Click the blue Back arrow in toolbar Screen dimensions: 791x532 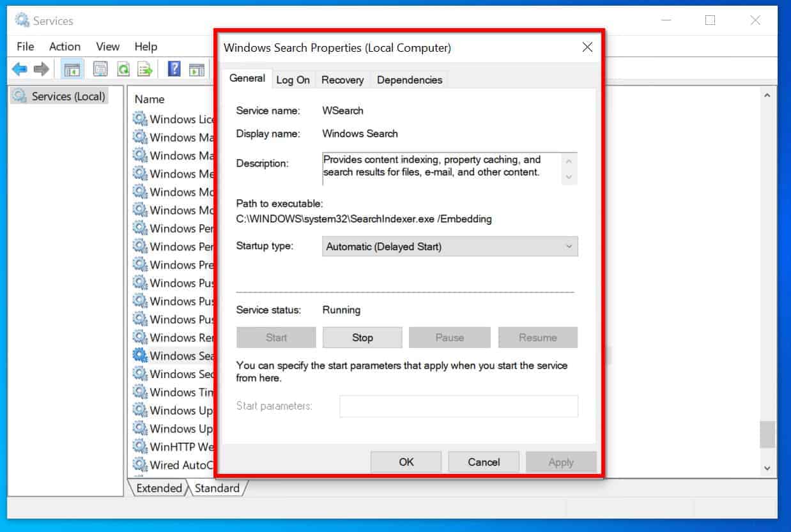click(19, 69)
